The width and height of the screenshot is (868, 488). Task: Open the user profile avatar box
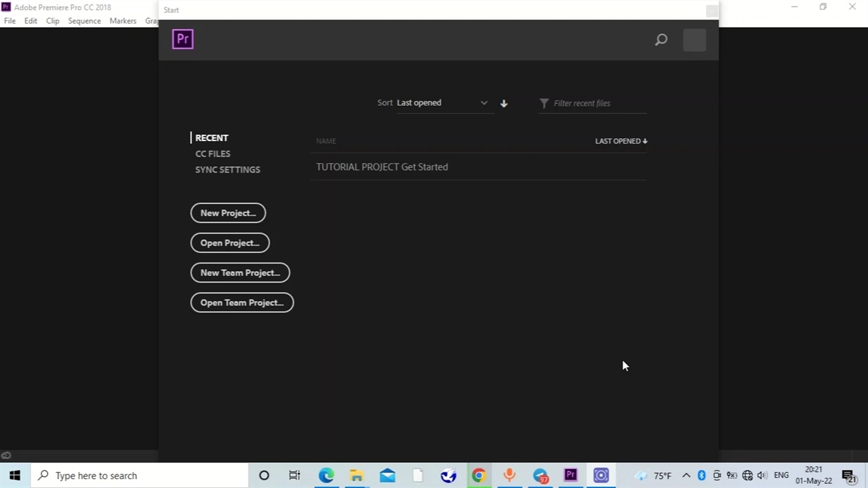click(694, 40)
